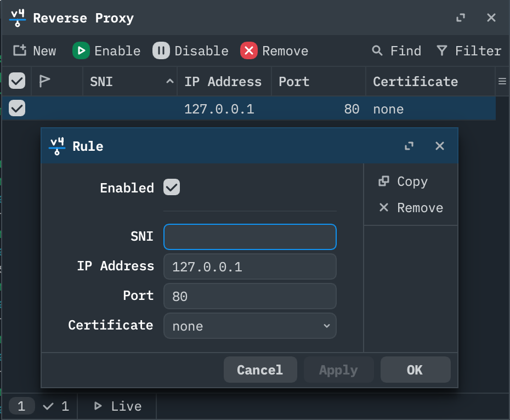The height and width of the screenshot is (420, 510).
Task: Toggle the select-all header checkbox
Action: coord(17,81)
